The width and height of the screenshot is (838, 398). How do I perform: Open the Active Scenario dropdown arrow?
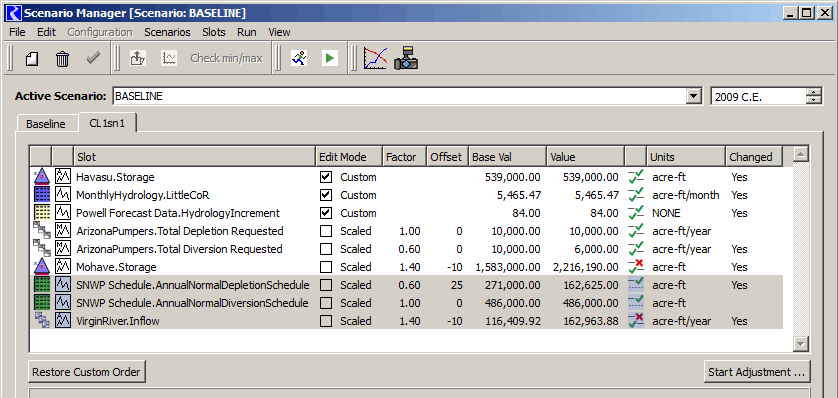tap(694, 97)
